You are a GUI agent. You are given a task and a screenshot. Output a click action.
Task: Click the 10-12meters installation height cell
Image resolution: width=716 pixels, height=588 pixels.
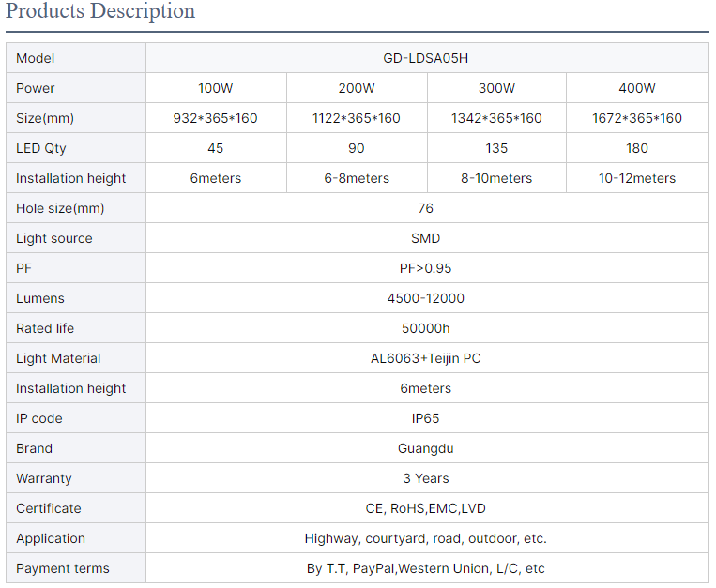click(637, 178)
